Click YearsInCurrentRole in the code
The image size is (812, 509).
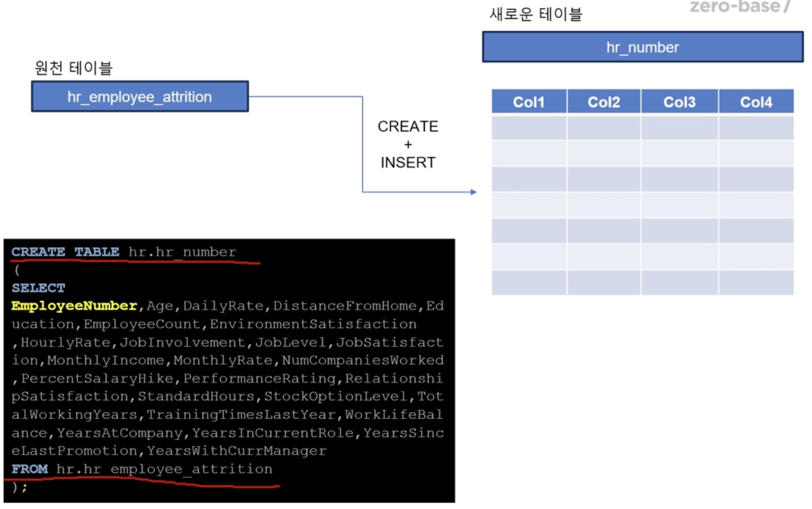click(273, 433)
